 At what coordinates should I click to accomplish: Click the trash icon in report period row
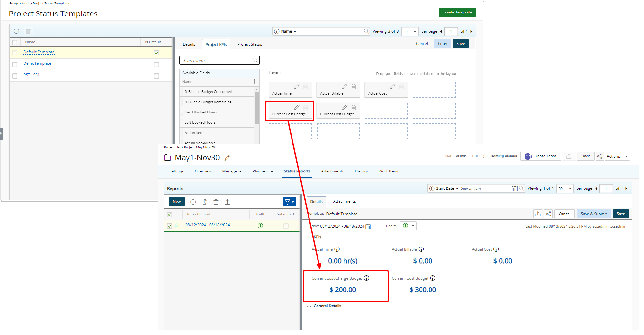[177, 226]
